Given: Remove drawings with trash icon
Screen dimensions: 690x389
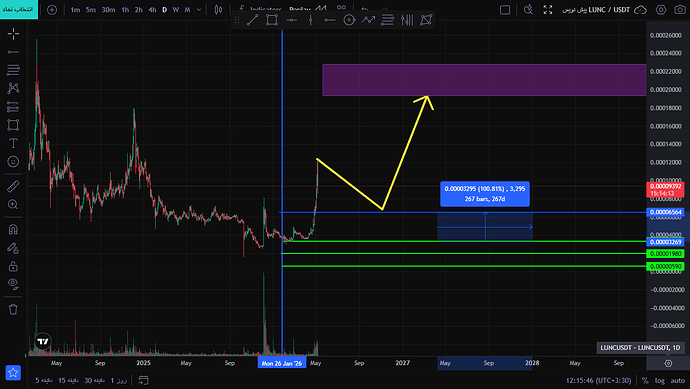Looking at the screenshot, I should pyautogui.click(x=13, y=309).
